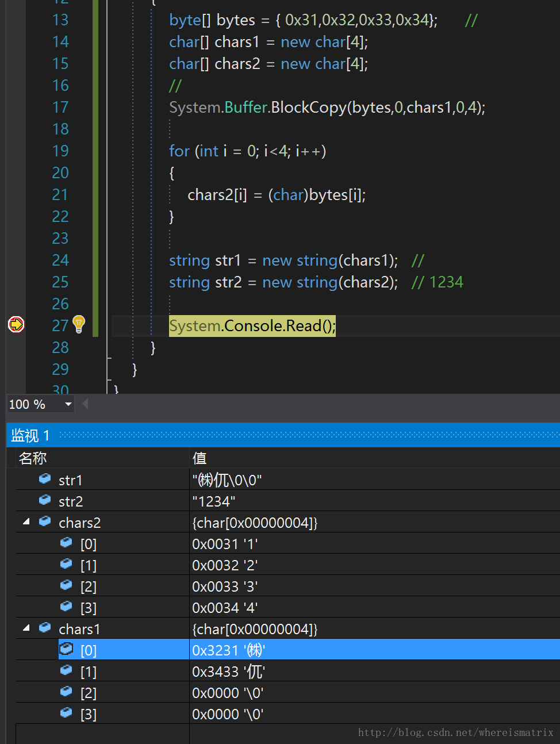Viewport: 560px width, 744px height.
Task: Click the chars1 [2] value 0x0000 '\0'
Action: tap(228, 693)
